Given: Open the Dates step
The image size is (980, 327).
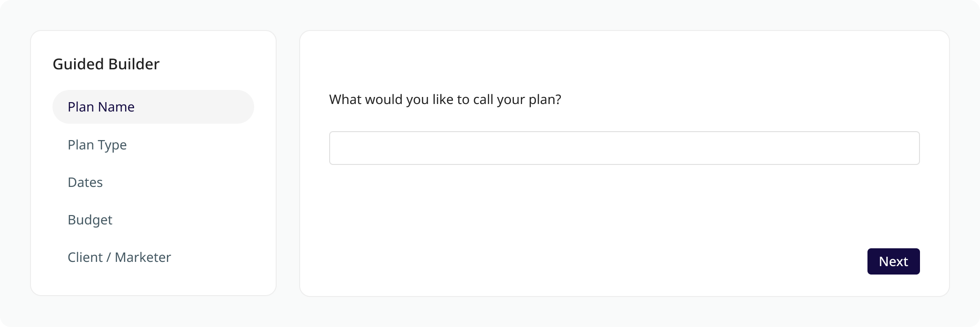Looking at the screenshot, I should coord(85,182).
